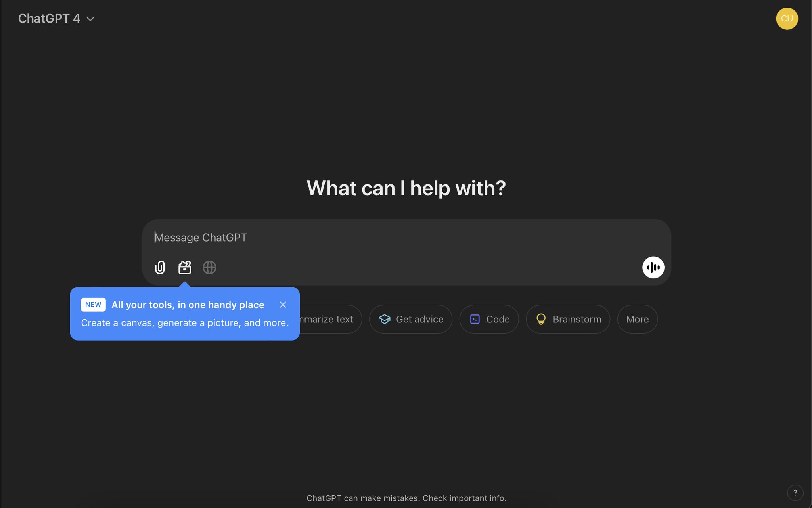Start voice mode with the waveform button
The image size is (812, 508).
pos(653,267)
